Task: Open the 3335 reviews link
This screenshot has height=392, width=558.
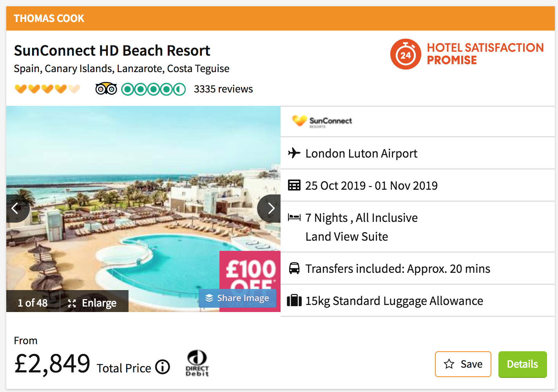Action: point(223,89)
